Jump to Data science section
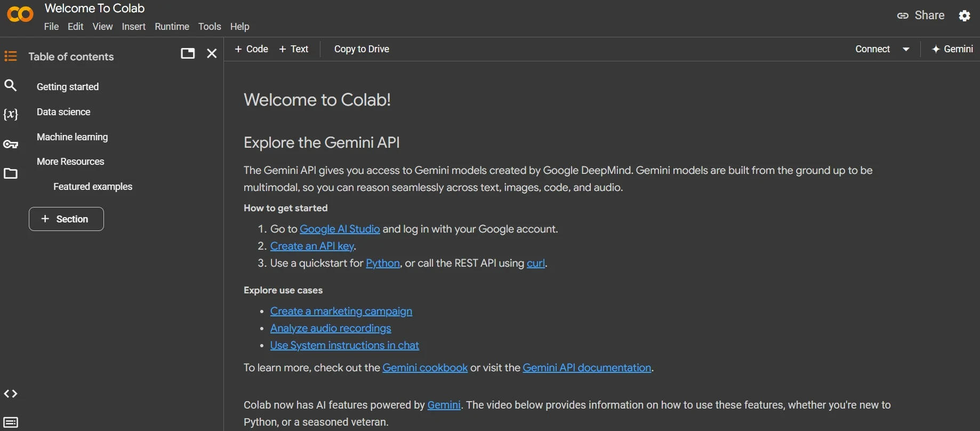The width and height of the screenshot is (980, 431). coord(63,112)
